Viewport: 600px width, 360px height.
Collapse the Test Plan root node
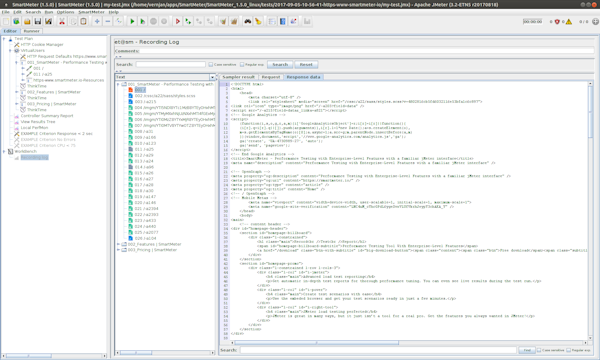pos(4,39)
